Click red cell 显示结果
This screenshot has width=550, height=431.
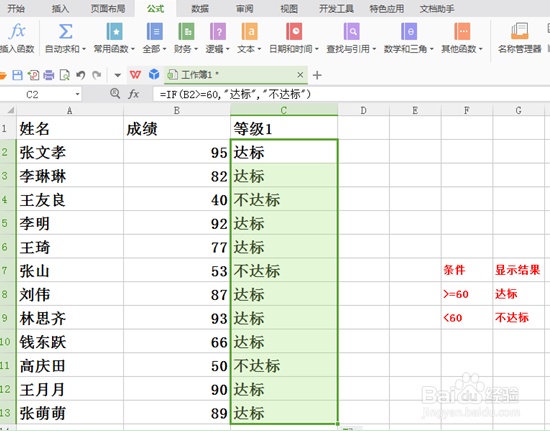(x=518, y=270)
